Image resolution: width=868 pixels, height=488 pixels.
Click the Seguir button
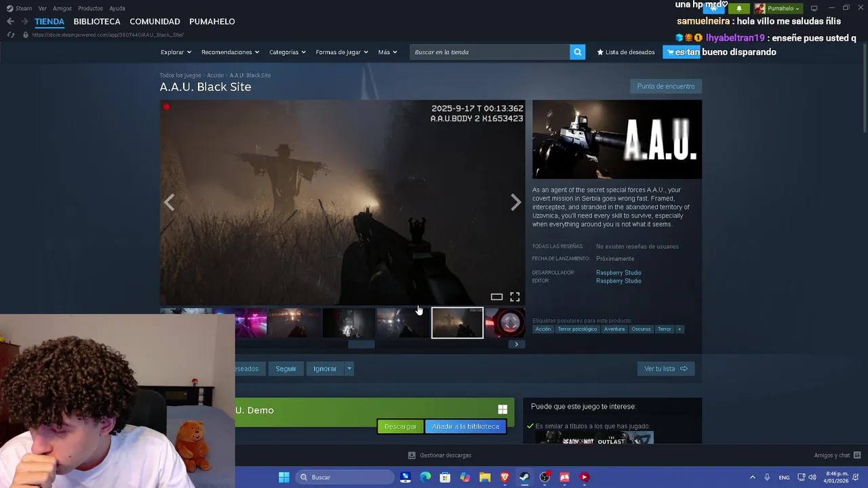coord(285,369)
